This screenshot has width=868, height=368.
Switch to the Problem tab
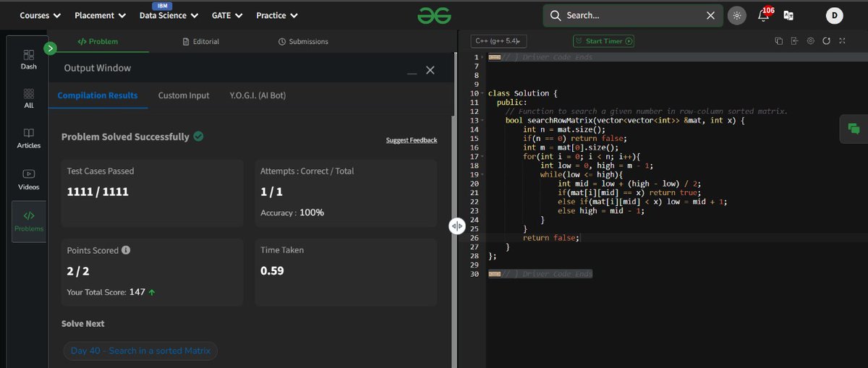point(98,42)
